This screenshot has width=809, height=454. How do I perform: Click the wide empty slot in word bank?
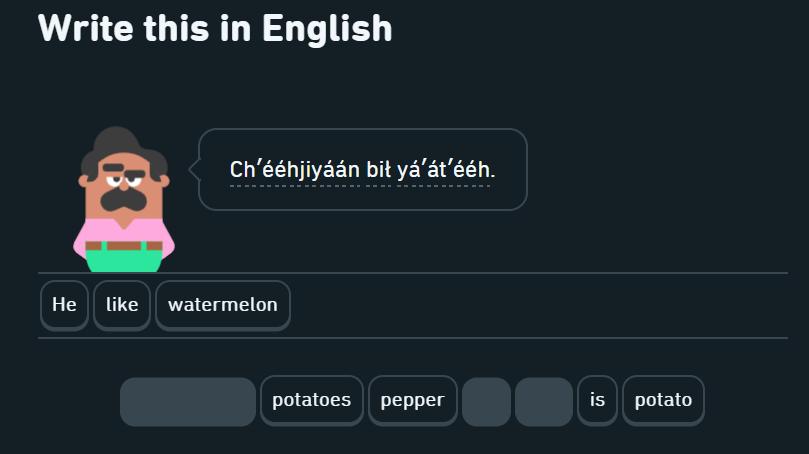click(188, 401)
